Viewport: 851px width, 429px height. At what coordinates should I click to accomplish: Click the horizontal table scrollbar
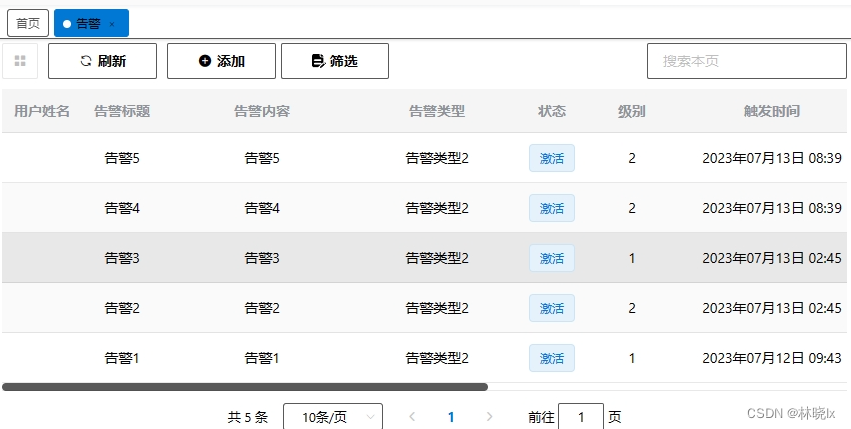245,387
